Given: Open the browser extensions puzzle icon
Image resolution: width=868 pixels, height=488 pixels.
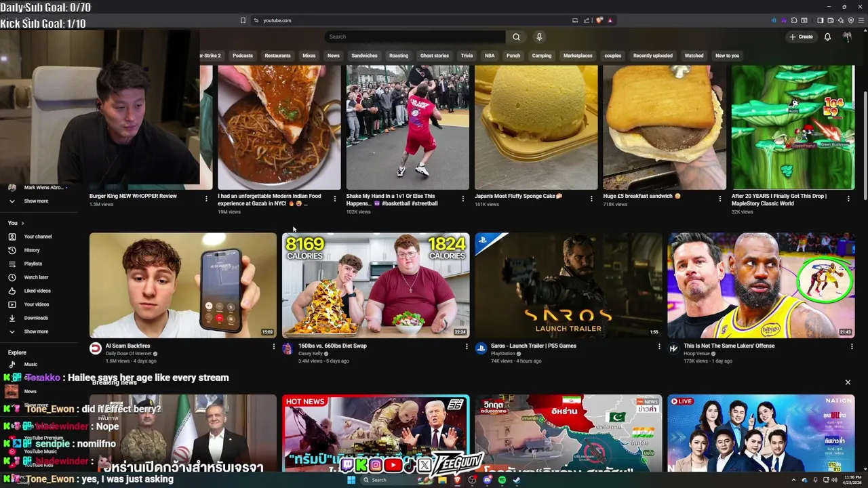Looking at the screenshot, I should 794,20.
